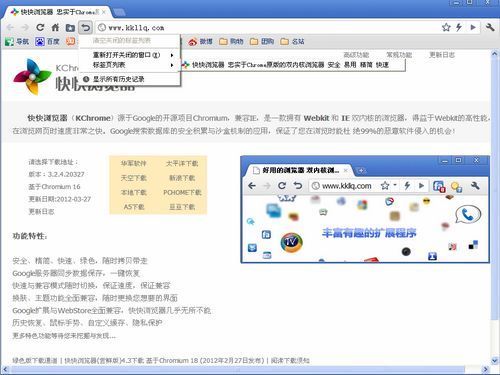This screenshot has width=500, height=375.
Task: Click the folder icon in the toolbar
Action: (x=70, y=28)
